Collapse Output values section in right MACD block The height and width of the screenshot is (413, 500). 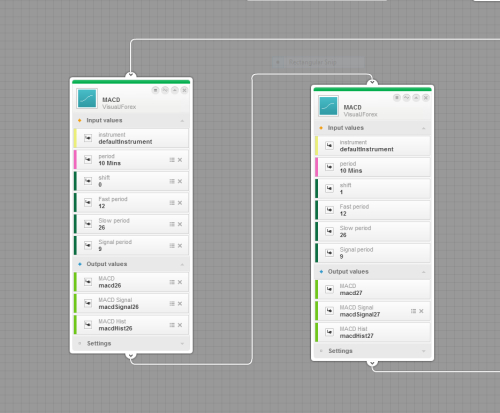tap(424, 272)
